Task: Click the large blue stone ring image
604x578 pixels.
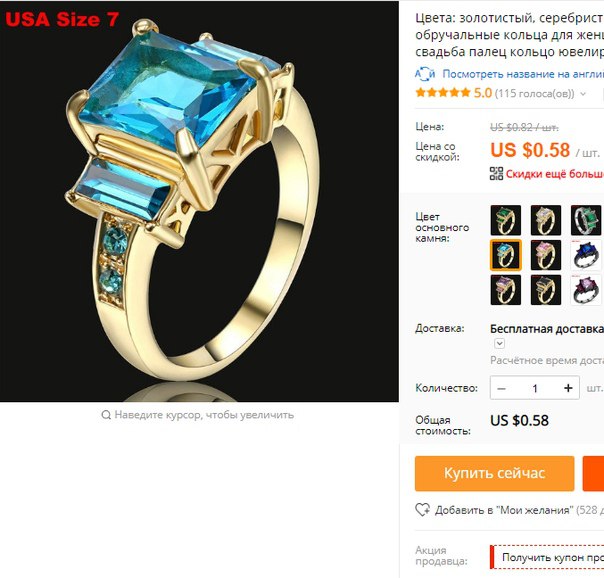Action: [199, 201]
